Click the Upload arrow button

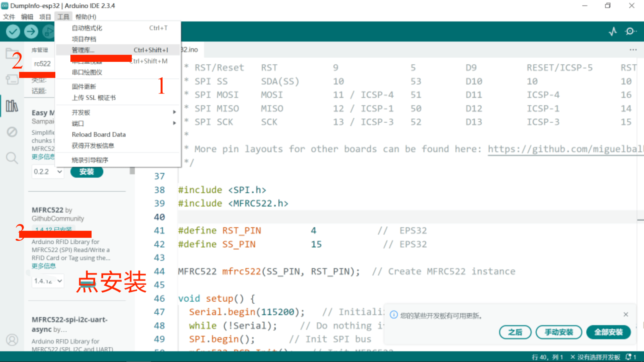31,32
